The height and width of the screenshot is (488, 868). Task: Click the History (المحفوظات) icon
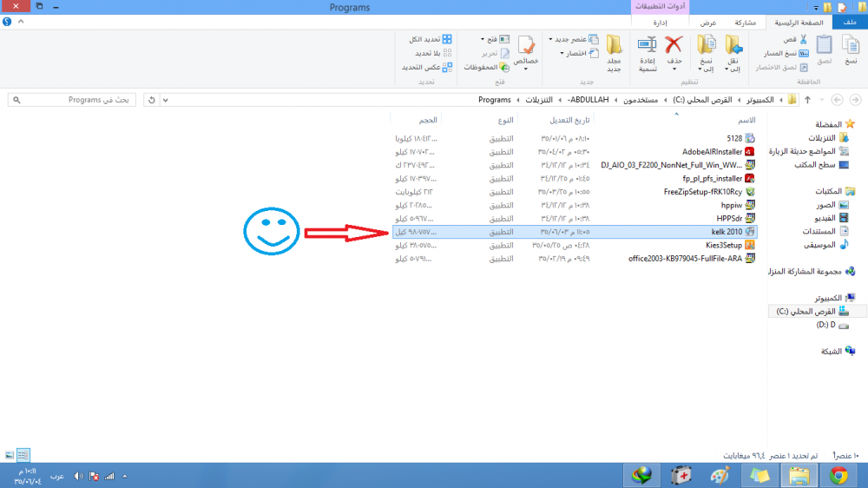click(x=481, y=67)
